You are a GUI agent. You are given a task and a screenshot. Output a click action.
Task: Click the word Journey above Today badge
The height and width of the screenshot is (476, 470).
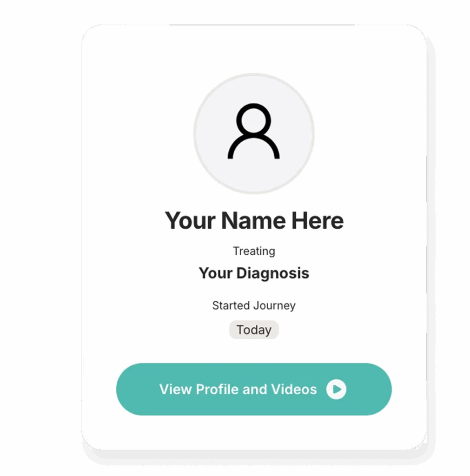point(274,305)
